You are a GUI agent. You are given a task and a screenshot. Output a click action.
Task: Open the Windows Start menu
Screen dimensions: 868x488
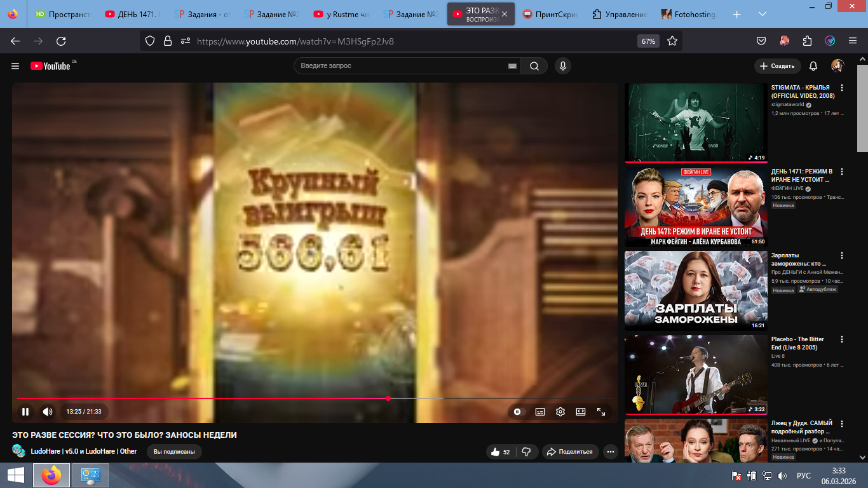pos(16,475)
